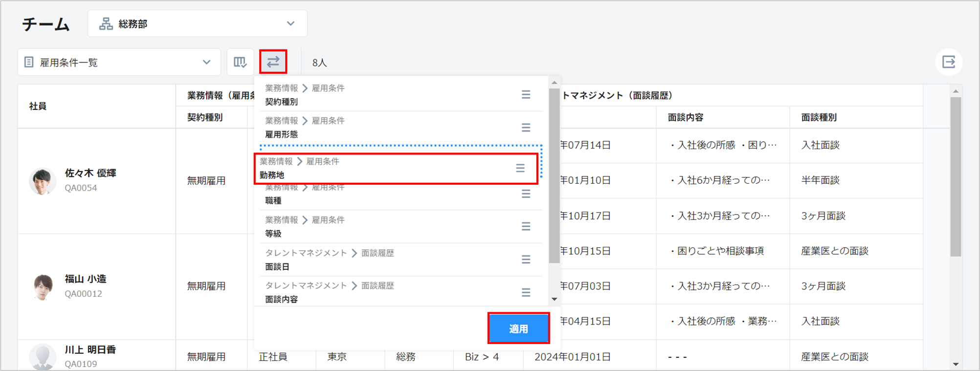980x371 pixels.
Task: Click 福山 小造's profile photo
Action: tap(43, 286)
